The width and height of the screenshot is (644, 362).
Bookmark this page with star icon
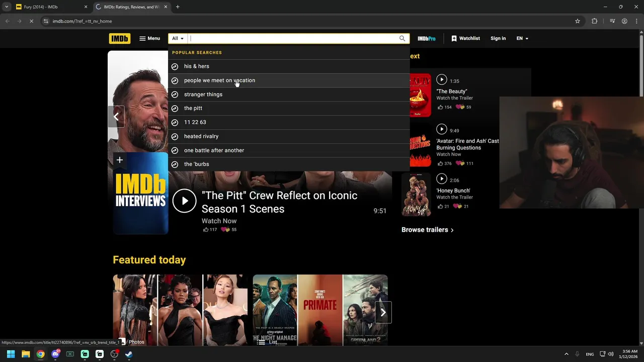point(578,21)
